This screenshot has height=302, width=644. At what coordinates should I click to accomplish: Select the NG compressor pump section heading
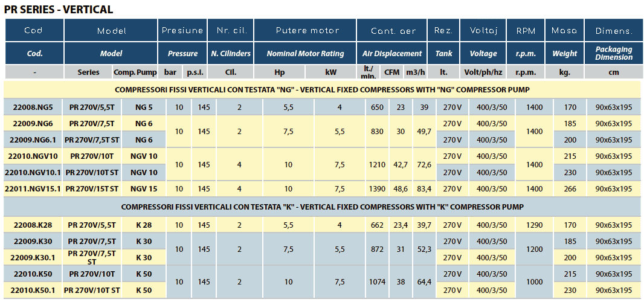click(321, 91)
